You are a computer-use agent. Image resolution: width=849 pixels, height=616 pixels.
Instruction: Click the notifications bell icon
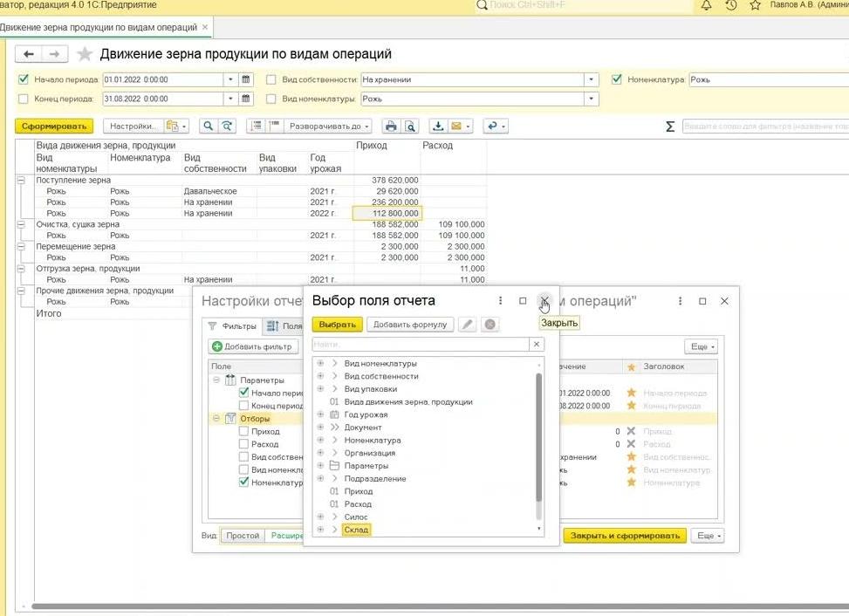pyautogui.click(x=706, y=5)
